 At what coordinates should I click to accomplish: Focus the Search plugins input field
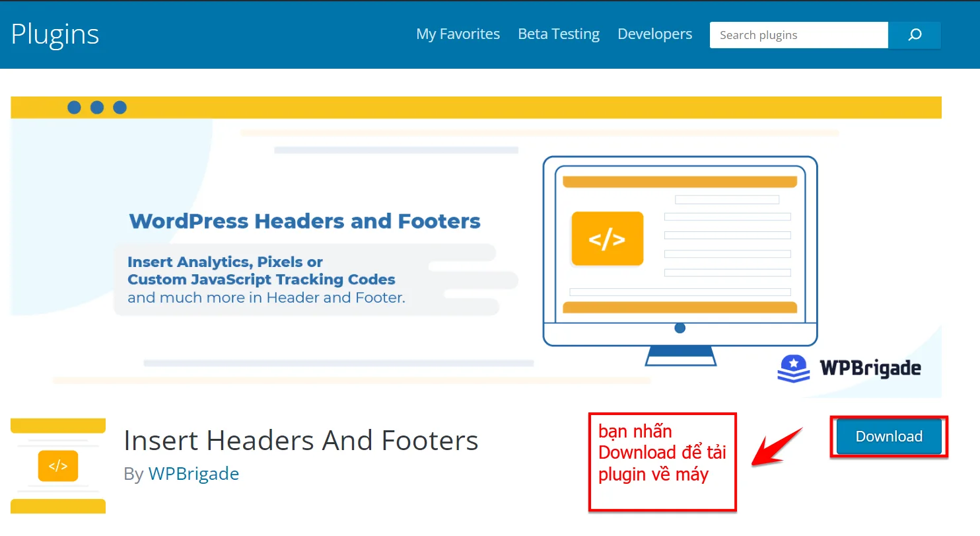[x=799, y=35]
